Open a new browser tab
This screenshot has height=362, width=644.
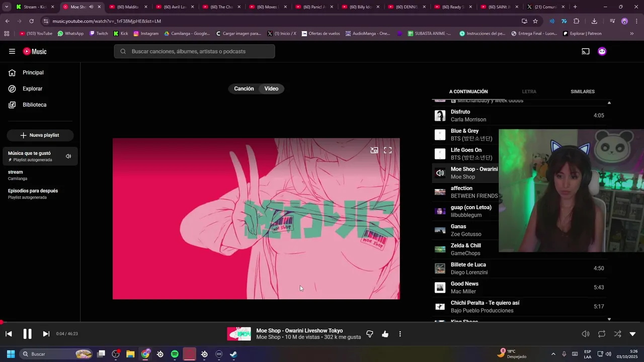[575, 7]
